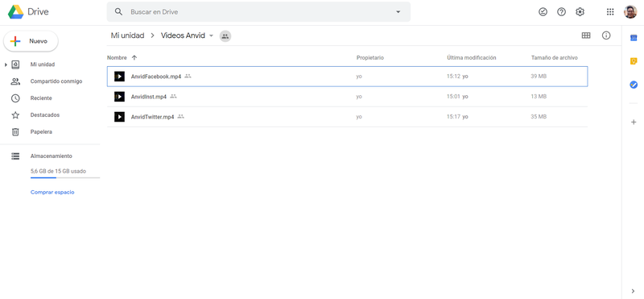Open the Reciente section
Screen dimensions: 644x299
(41, 98)
